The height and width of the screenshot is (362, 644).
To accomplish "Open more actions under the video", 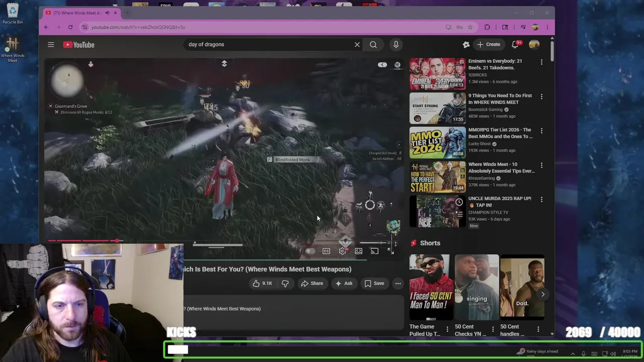I will (x=398, y=284).
